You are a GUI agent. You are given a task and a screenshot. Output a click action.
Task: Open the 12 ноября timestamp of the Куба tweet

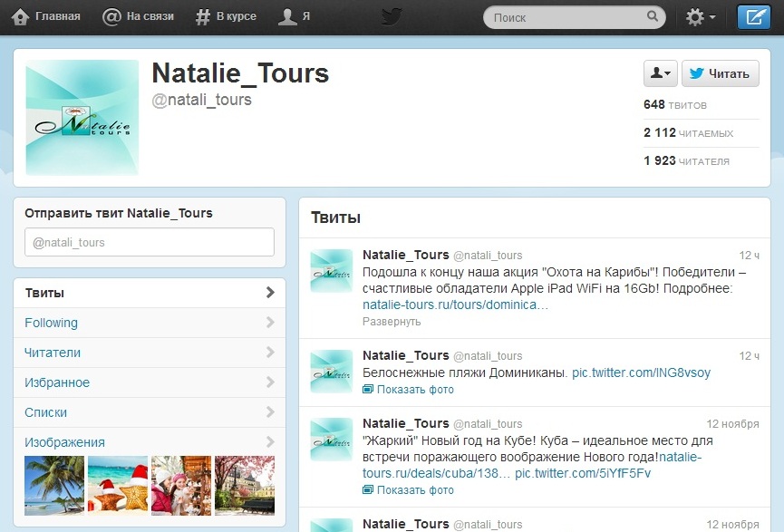[732, 423]
